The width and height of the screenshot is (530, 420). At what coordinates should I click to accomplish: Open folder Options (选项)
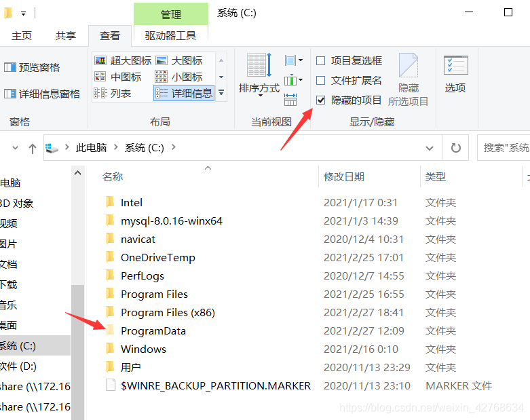pos(455,75)
